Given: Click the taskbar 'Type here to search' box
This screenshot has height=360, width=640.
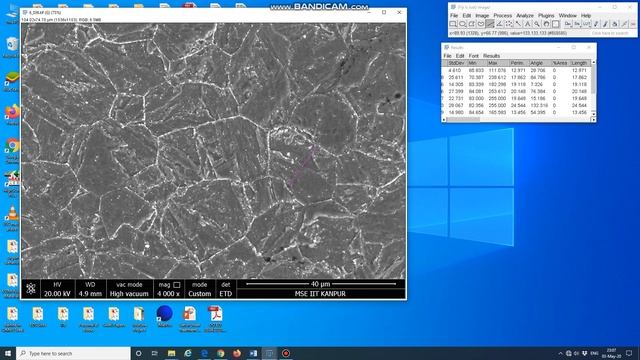Looking at the screenshot, I should pyautogui.click(x=73, y=353).
